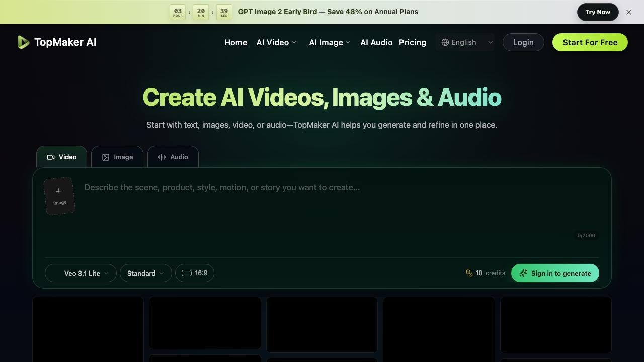644x362 pixels.
Task: Open the Pricing page
Action: [413, 42]
